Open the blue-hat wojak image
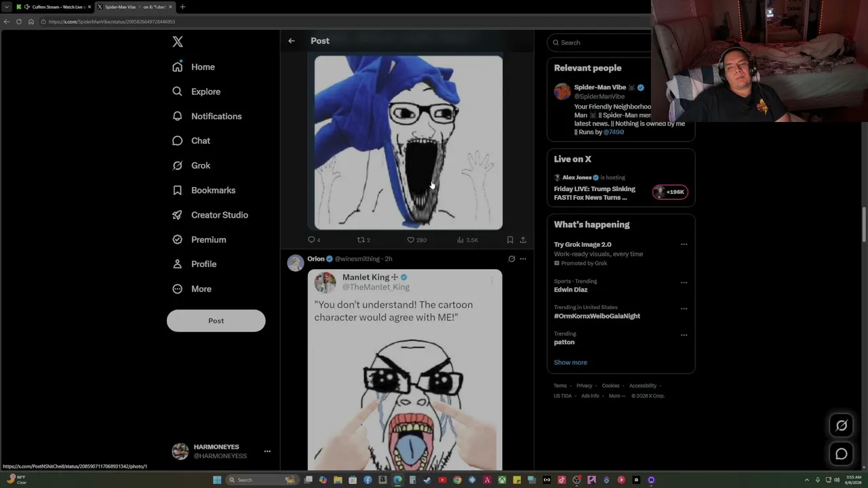The height and width of the screenshot is (488, 868). coord(408,142)
